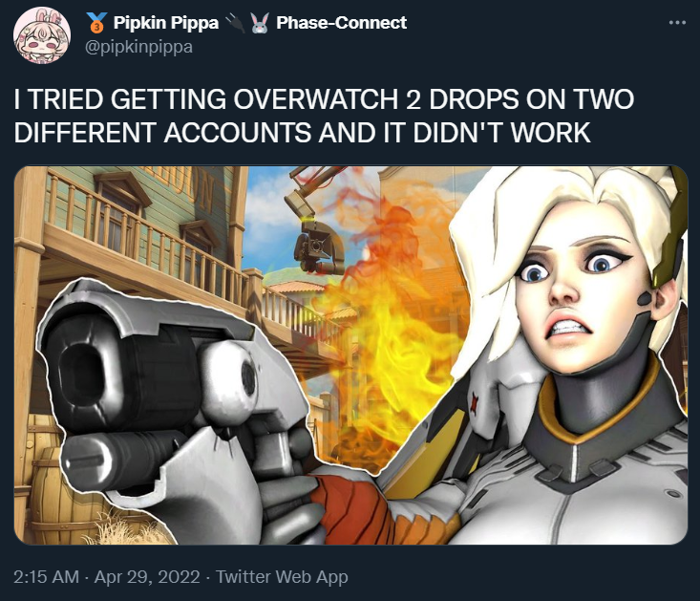Open the attached Overwatch image
Image resolution: width=700 pixels, height=601 pixels.
[x=350, y=355]
